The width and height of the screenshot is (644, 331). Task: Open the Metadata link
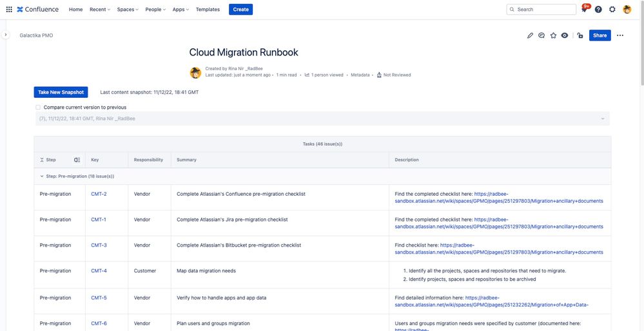pos(360,75)
